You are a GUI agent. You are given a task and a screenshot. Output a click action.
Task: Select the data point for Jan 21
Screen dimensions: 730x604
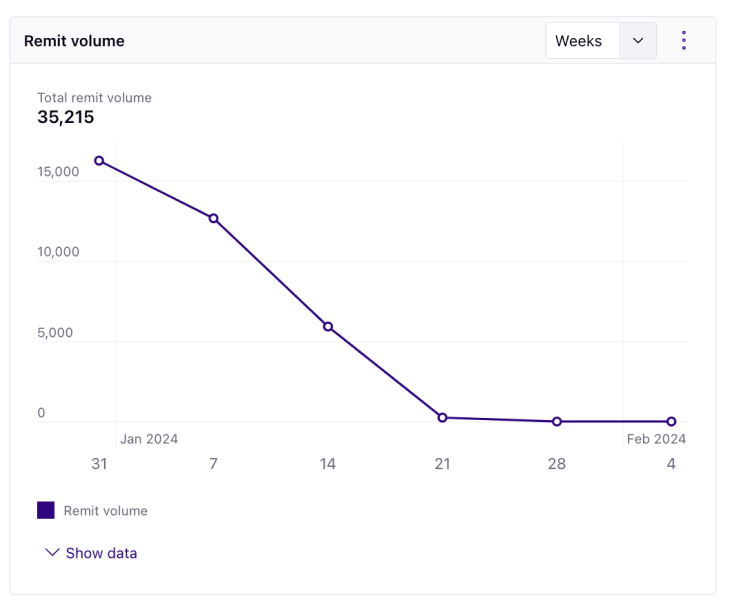pyautogui.click(x=442, y=417)
